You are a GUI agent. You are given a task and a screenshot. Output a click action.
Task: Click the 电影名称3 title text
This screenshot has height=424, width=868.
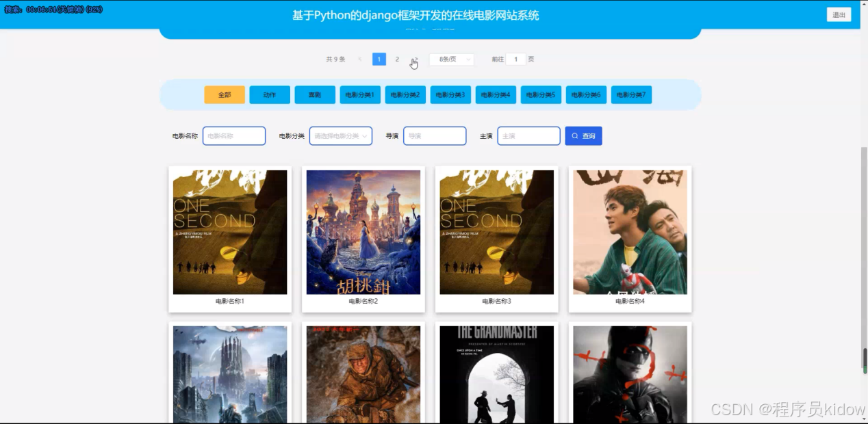coord(496,301)
